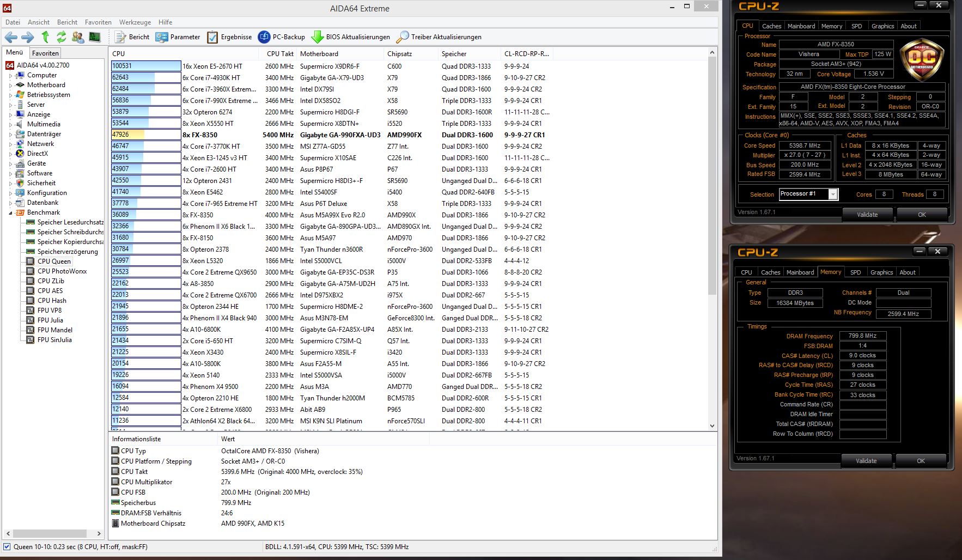
Task: Select FPU SinJulia benchmark
Action: (x=54, y=339)
